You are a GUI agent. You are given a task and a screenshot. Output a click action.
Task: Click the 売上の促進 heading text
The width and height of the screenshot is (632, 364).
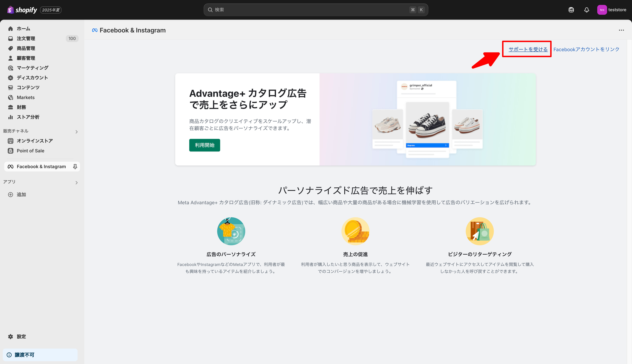(x=355, y=254)
